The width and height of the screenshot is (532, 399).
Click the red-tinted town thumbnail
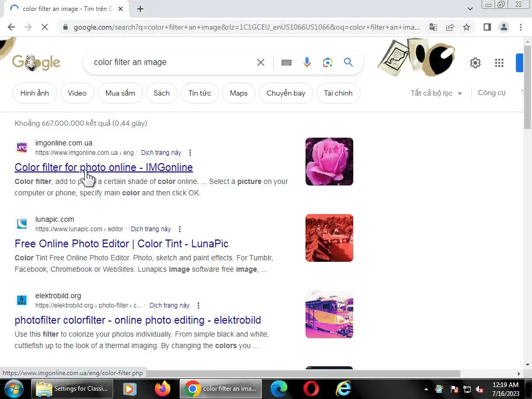(329, 238)
